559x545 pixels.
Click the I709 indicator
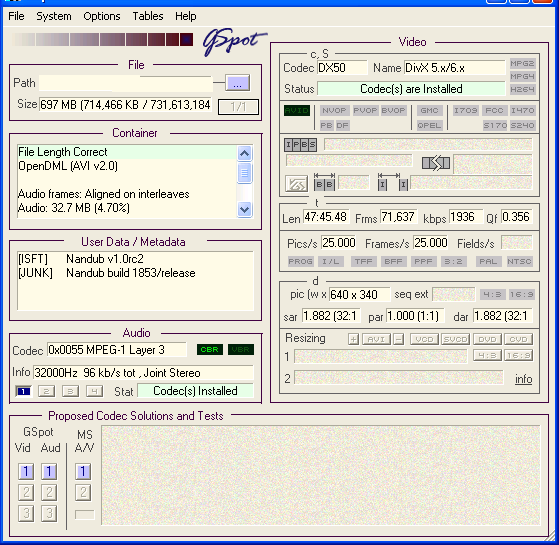point(465,110)
